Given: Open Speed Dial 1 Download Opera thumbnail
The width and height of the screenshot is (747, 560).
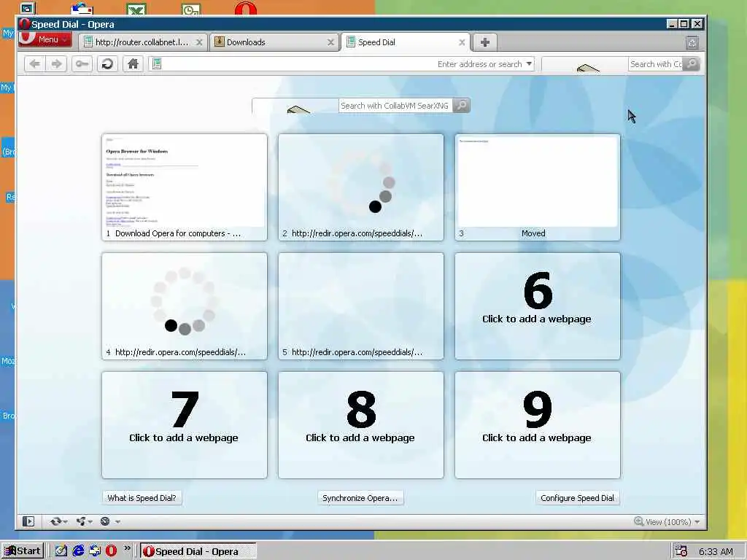Looking at the screenshot, I should tap(185, 187).
